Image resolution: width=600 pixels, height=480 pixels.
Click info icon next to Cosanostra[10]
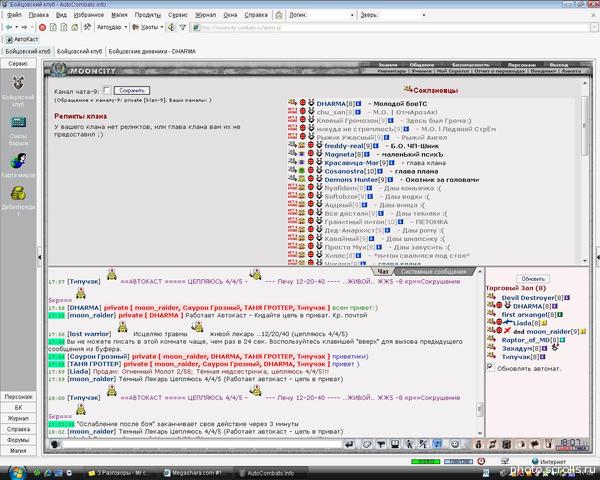380,171
